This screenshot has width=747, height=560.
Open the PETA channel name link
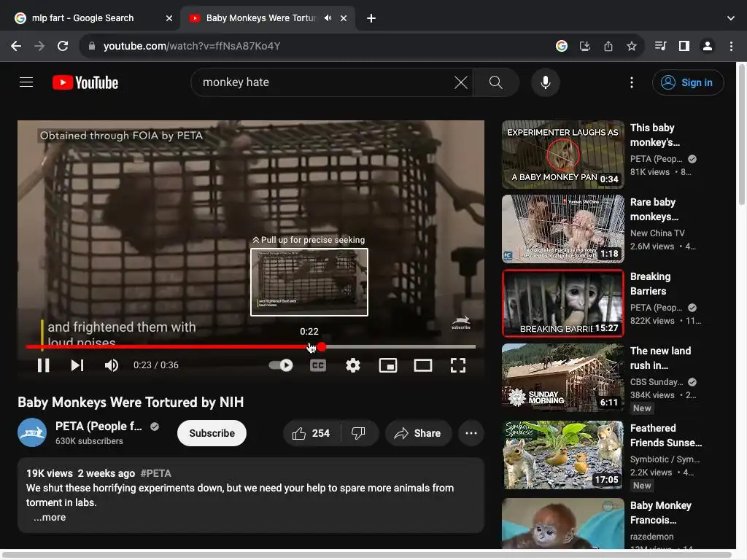pyautogui.click(x=98, y=426)
